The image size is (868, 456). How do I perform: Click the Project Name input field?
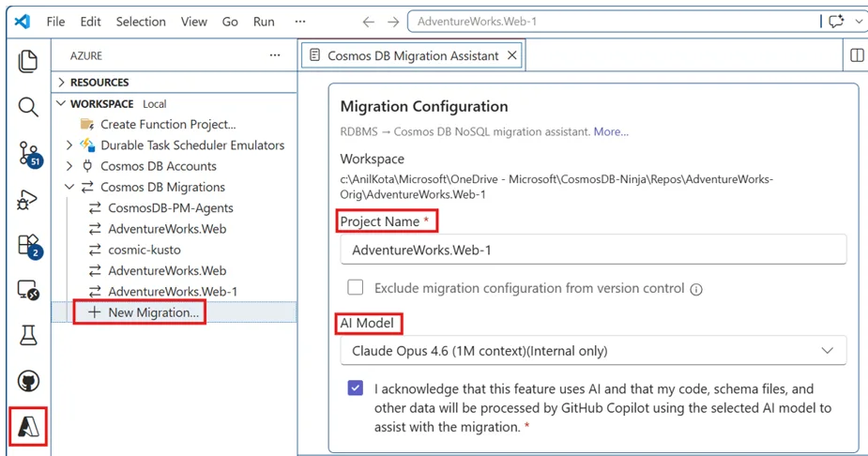tap(593, 250)
